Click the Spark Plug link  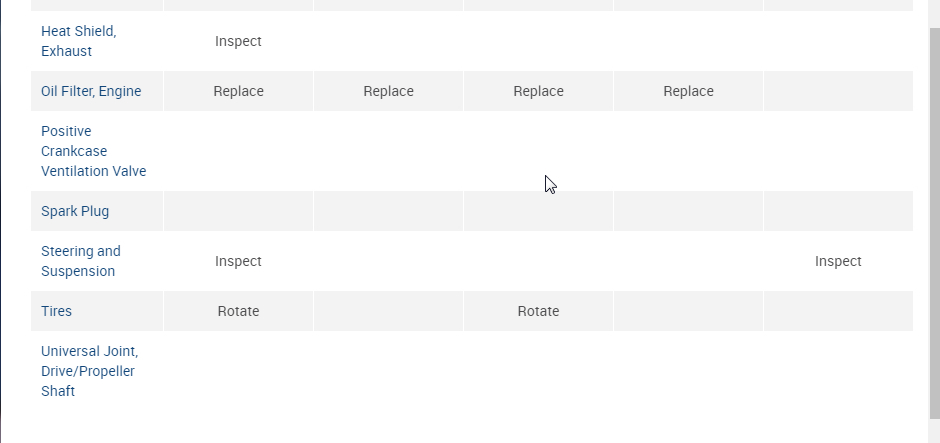coord(75,211)
